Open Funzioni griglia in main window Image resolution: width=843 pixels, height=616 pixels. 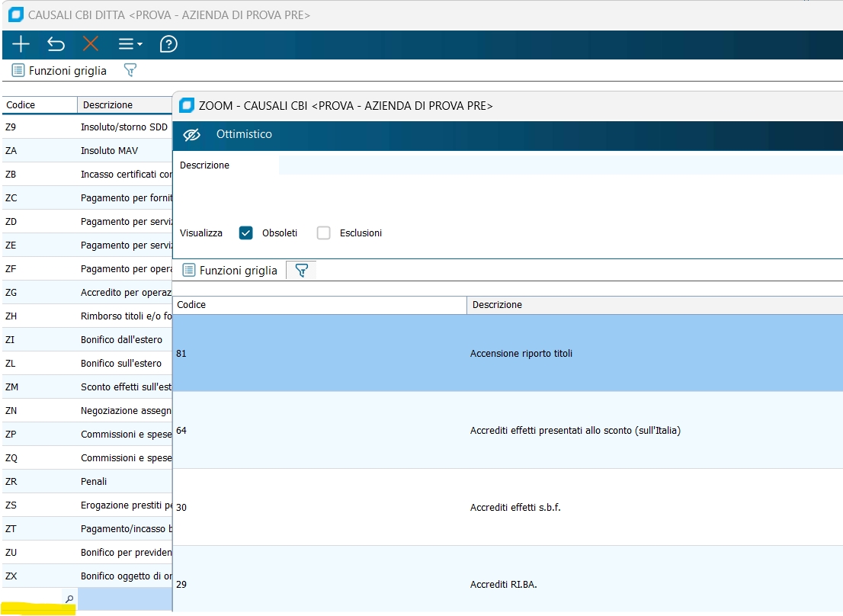[x=59, y=71]
